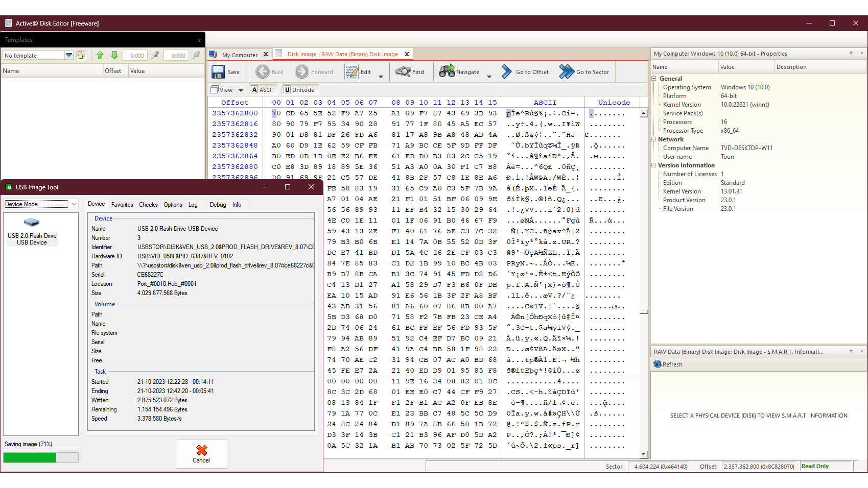The height and width of the screenshot is (488, 868).
Task: Click the green down arrow in Templates
Action: pos(114,55)
